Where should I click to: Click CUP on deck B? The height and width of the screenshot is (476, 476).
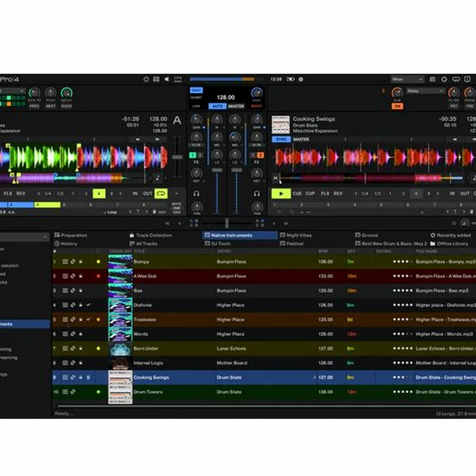(x=310, y=193)
